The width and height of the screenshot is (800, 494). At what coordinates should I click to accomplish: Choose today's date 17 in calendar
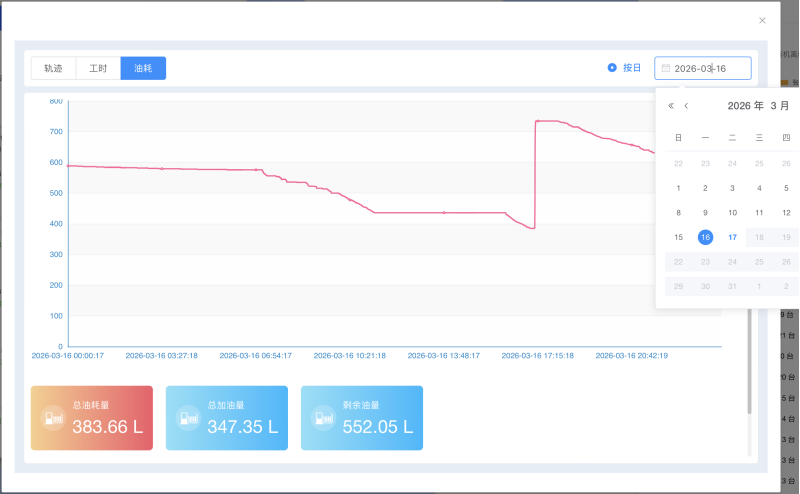(732, 237)
